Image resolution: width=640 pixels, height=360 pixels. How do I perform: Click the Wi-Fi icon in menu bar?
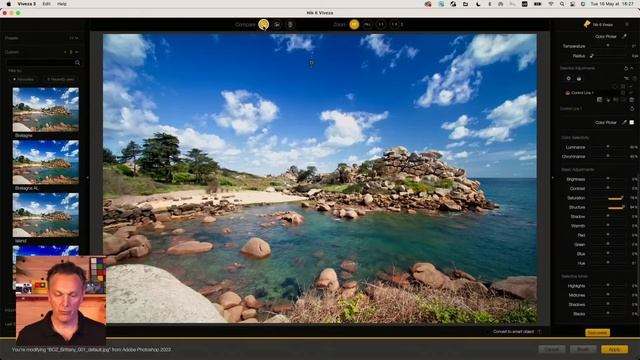(551, 4)
